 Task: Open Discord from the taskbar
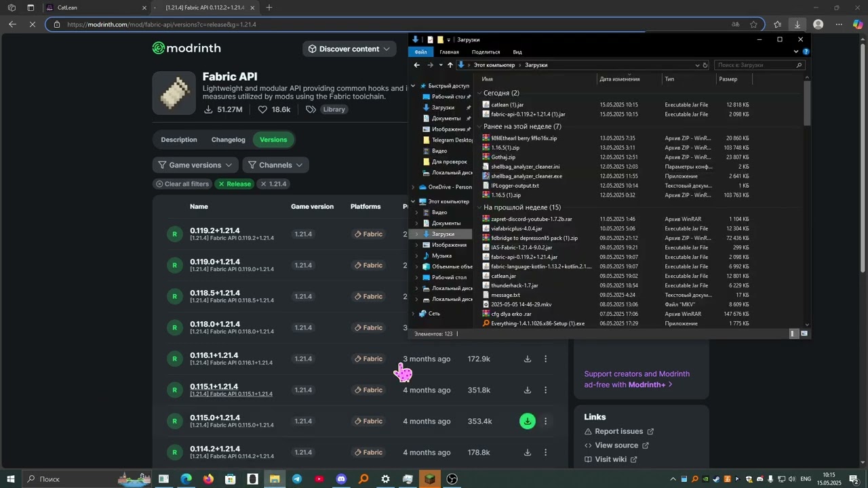[341, 479]
